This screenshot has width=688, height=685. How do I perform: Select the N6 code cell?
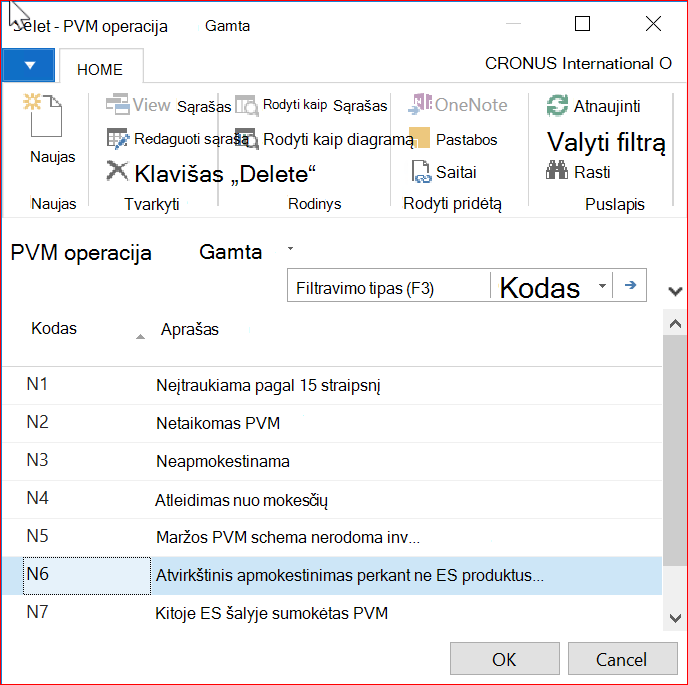tap(87, 576)
